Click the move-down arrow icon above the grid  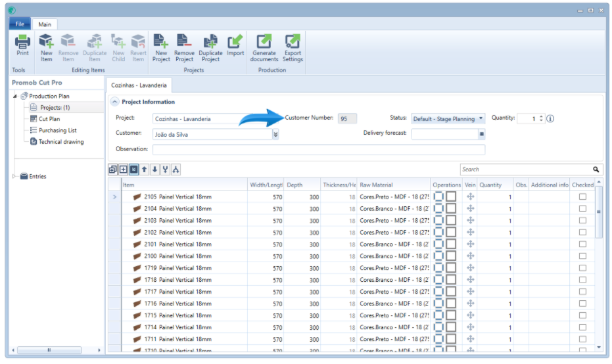click(x=155, y=170)
